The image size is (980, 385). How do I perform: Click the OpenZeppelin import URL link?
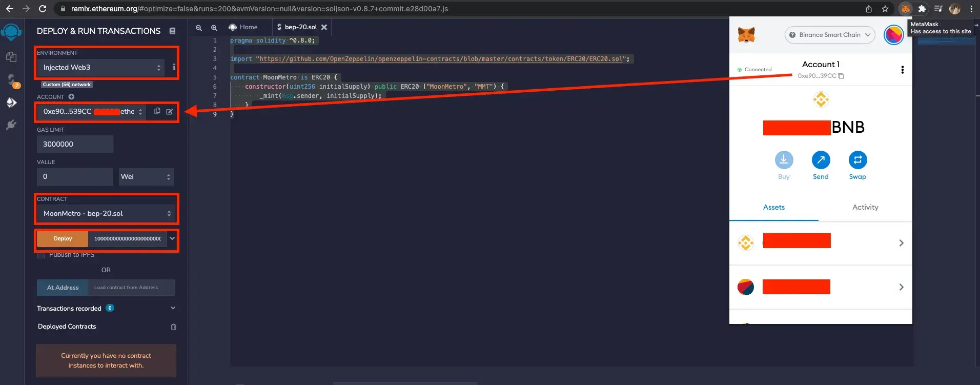441,59
